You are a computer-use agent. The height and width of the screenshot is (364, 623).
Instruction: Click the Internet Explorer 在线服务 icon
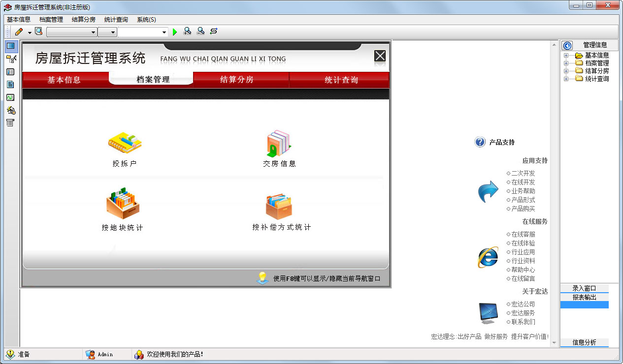click(x=488, y=257)
